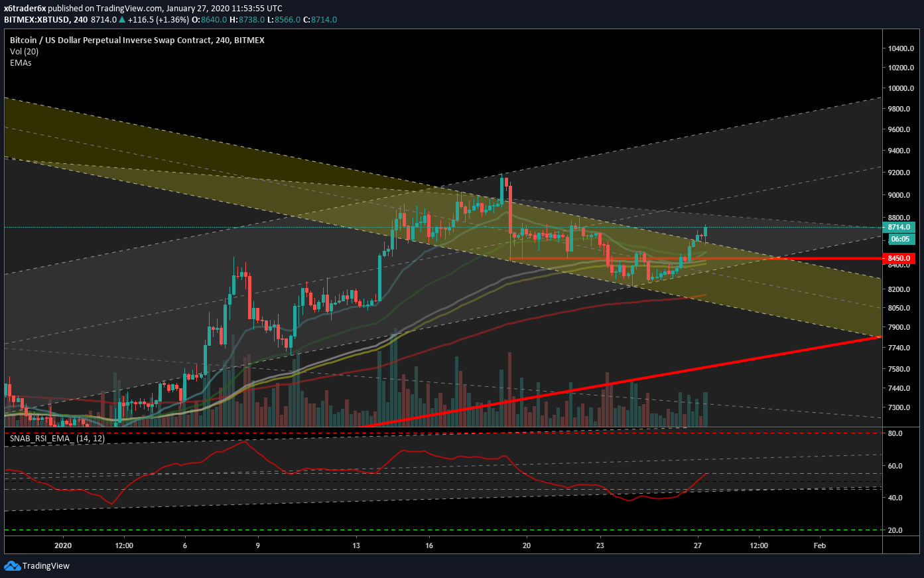Viewport: 924px width, 578px height.
Task: Click the TradingView.com publish source text
Action: (129, 9)
